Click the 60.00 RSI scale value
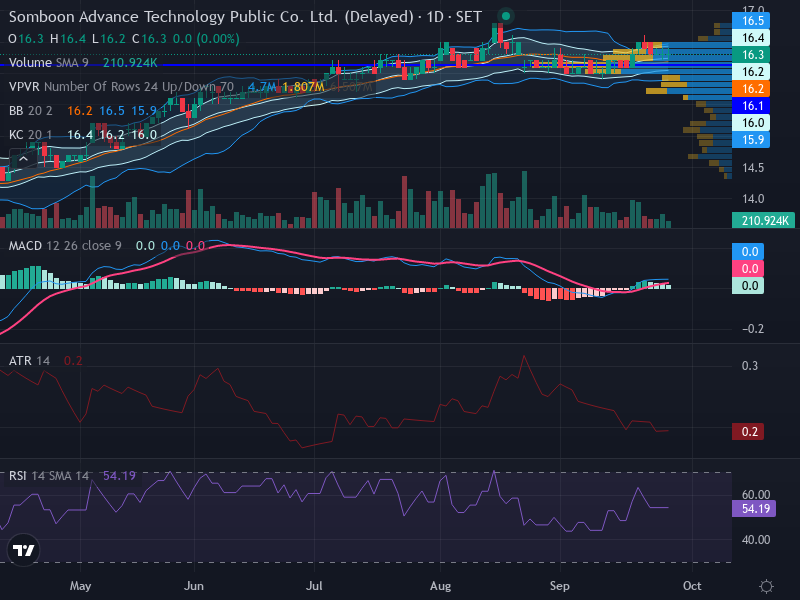This screenshot has width=800, height=600. pyautogui.click(x=756, y=494)
